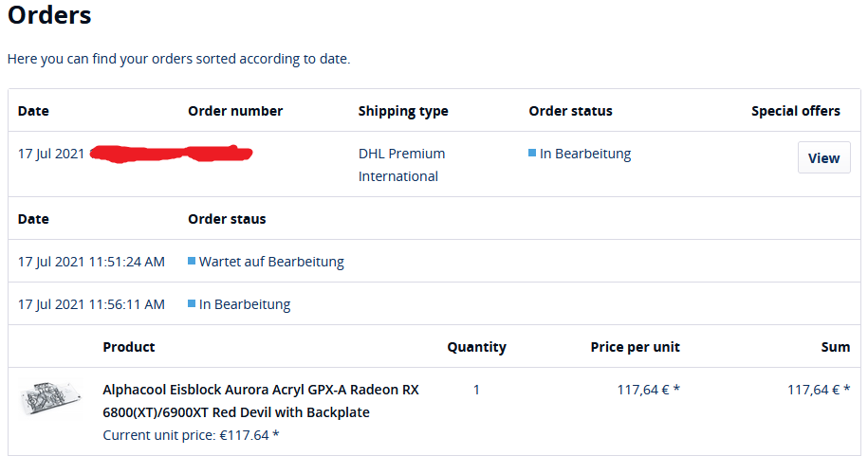Click the Special offers column header
This screenshot has width=868, height=456.
tap(795, 111)
